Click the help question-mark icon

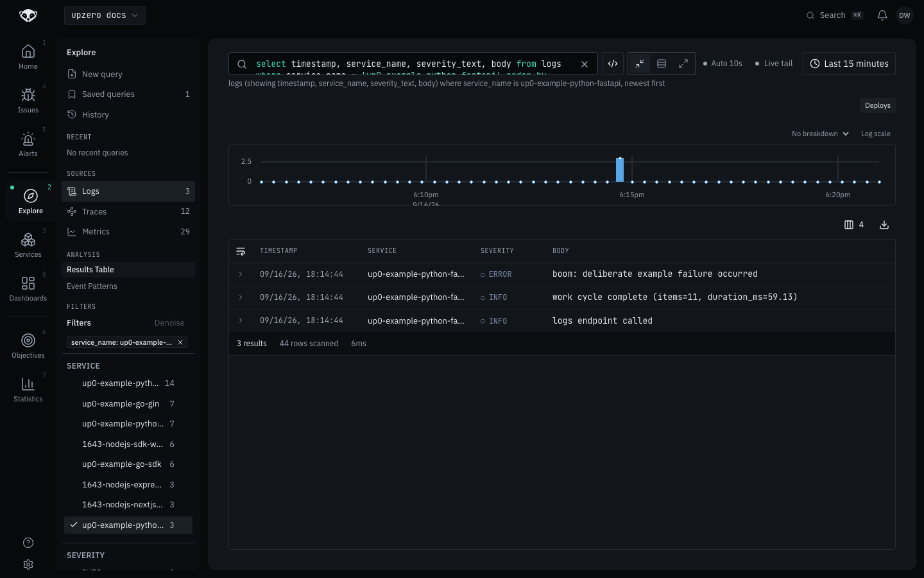coord(28,543)
